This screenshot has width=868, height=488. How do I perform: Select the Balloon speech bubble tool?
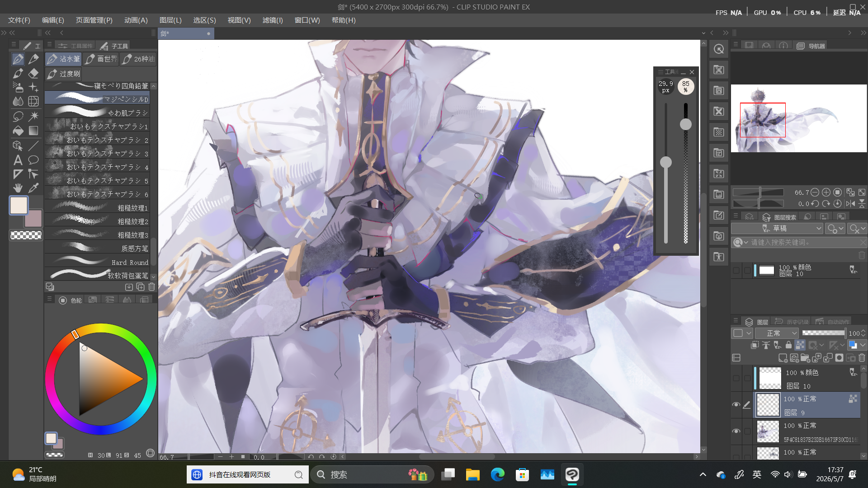(33, 160)
